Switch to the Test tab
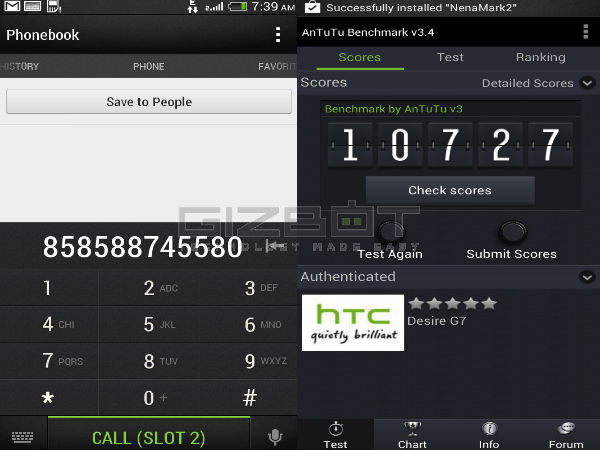This screenshot has width=600, height=450. tap(450, 57)
